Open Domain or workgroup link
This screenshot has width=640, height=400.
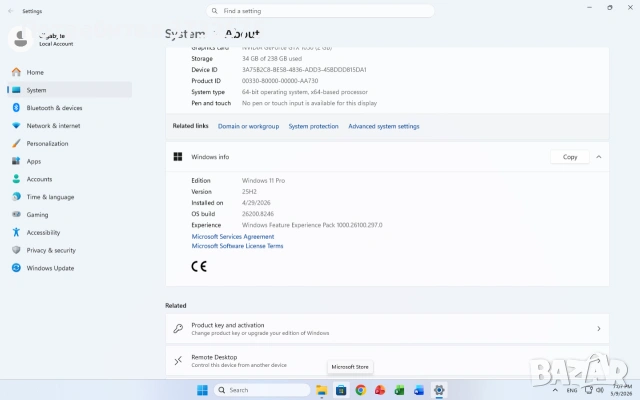(x=248, y=126)
